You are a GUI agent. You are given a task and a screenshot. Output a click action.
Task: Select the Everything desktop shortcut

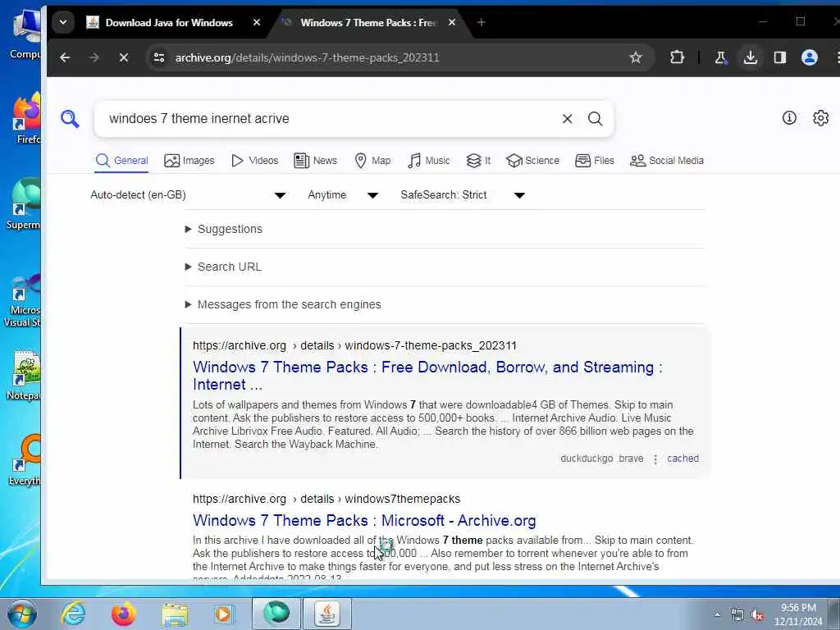click(24, 459)
